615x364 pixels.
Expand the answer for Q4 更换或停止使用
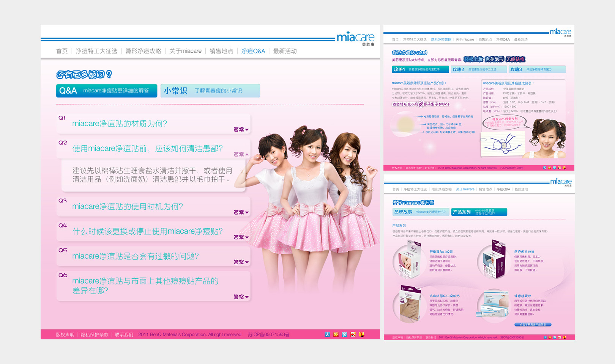pos(241,237)
